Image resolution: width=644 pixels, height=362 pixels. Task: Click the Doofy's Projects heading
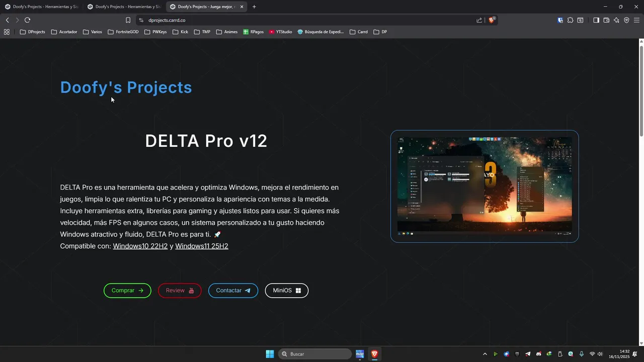pos(126,87)
